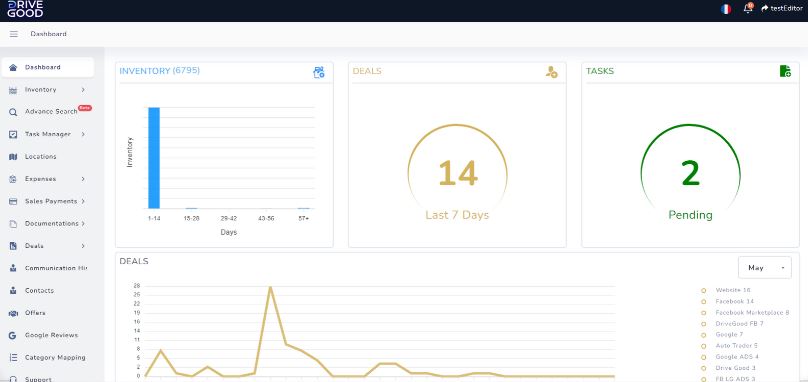Expand the Inventory submenu chevron
The image size is (808, 382).
pyautogui.click(x=83, y=90)
